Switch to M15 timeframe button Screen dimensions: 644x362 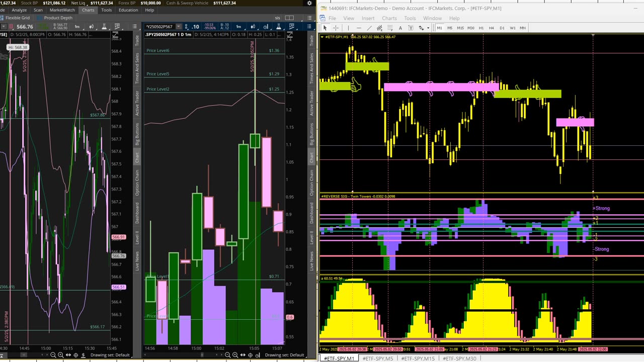tap(460, 28)
